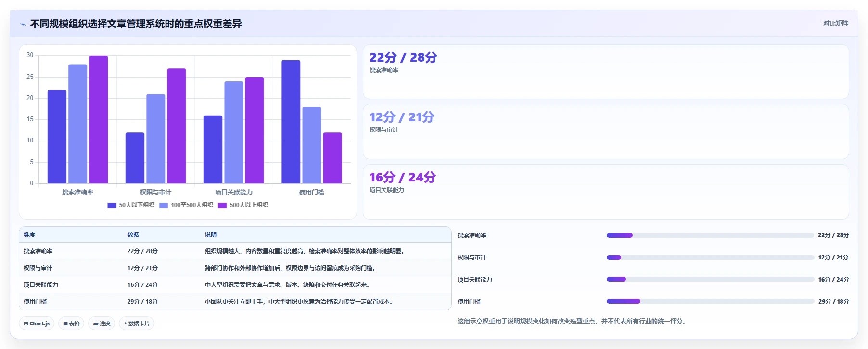Screen dimensions: 868x349
Task: Click the 项目关联能力 table row label
Action: (x=41, y=285)
